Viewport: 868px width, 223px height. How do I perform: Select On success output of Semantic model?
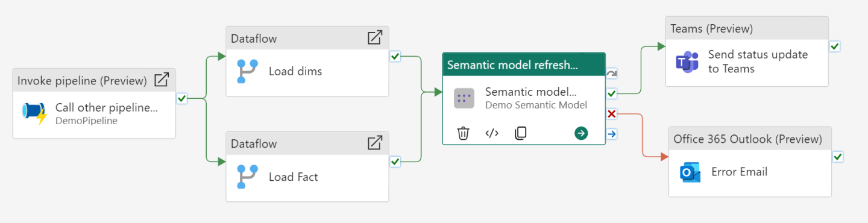coord(612,93)
